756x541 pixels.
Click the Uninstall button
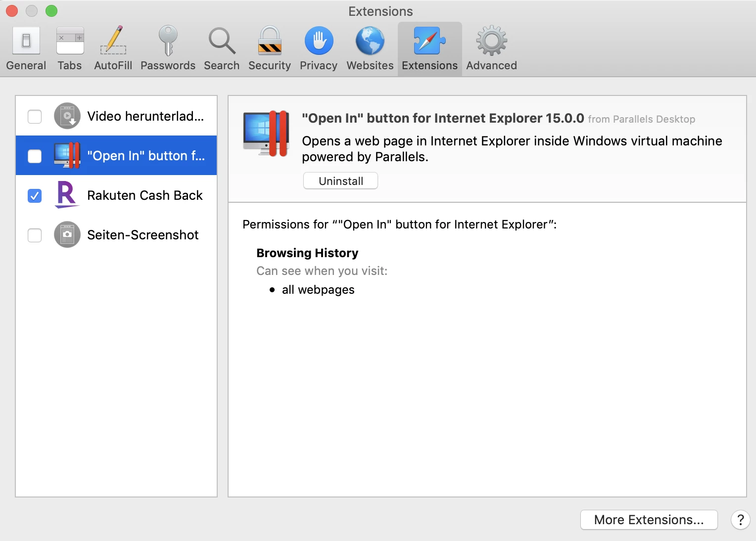click(x=341, y=181)
